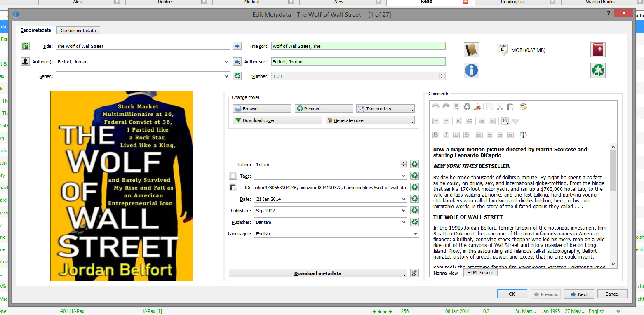Select the Basic metadata tab
Screen dimensions: 644x315
click(36, 30)
